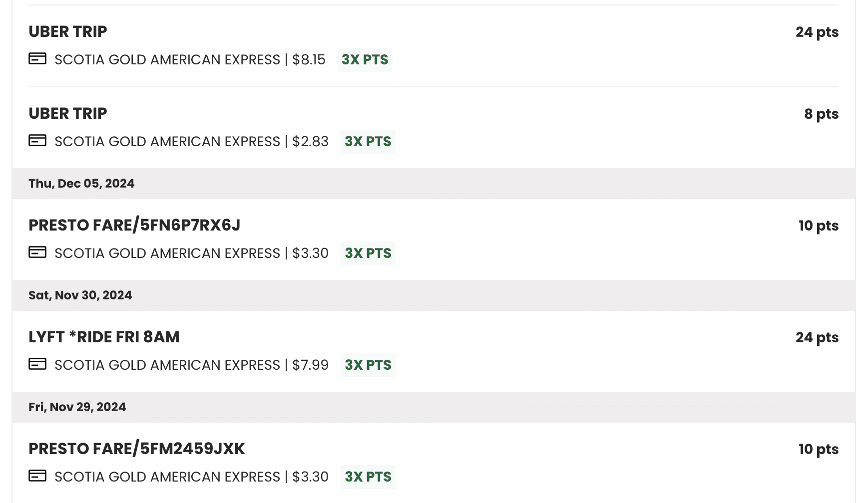Click the Fri, Nov 29, 2024 date header

click(77, 407)
